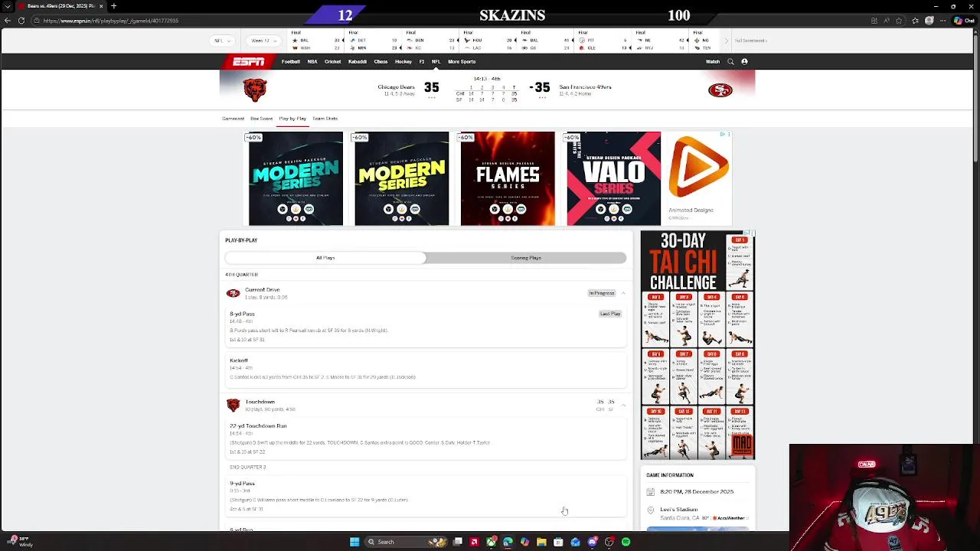This screenshot has height=551, width=980.
Task: Open the Chess menu in ESPN nav
Action: [x=381, y=61]
